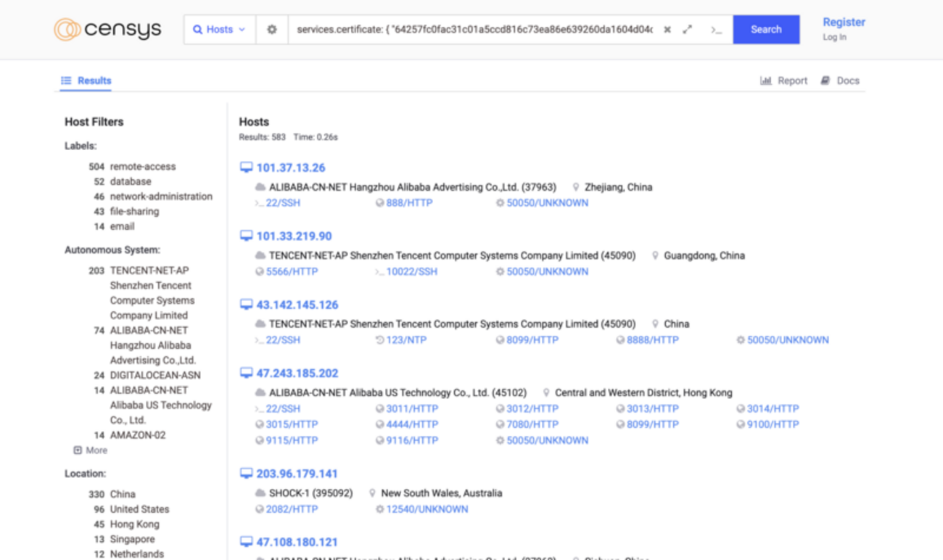Screen dimensions: 943x560
Task: Open 12540/UNKNOWN service link
Action: 427,509
